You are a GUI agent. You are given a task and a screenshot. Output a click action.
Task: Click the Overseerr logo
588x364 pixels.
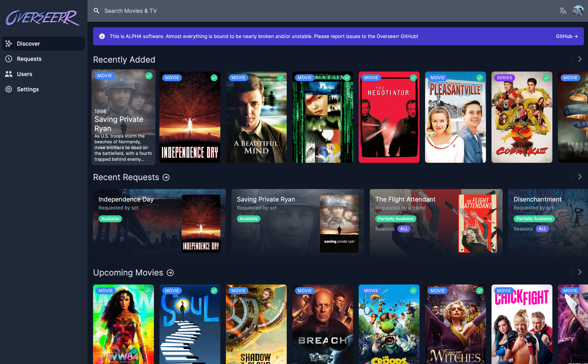(x=43, y=18)
